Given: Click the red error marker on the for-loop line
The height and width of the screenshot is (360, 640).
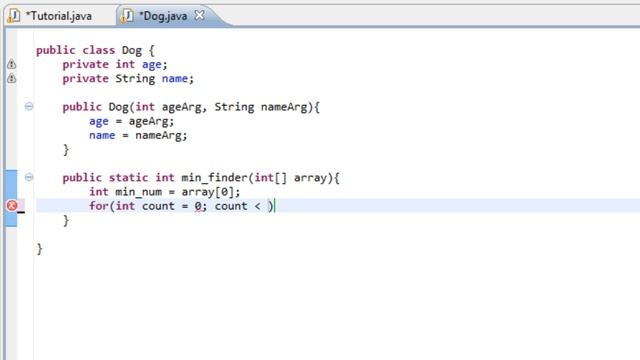Looking at the screenshot, I should pos(12,206).
